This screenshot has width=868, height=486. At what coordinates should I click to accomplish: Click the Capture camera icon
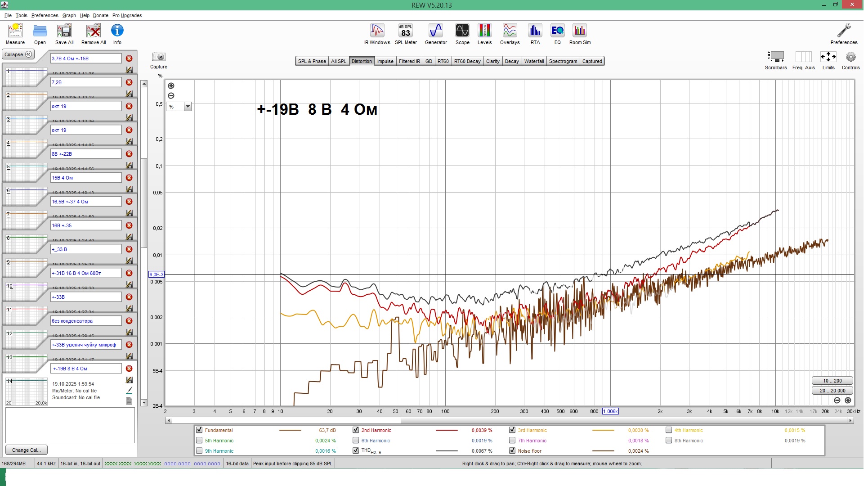tap(159, 58)
